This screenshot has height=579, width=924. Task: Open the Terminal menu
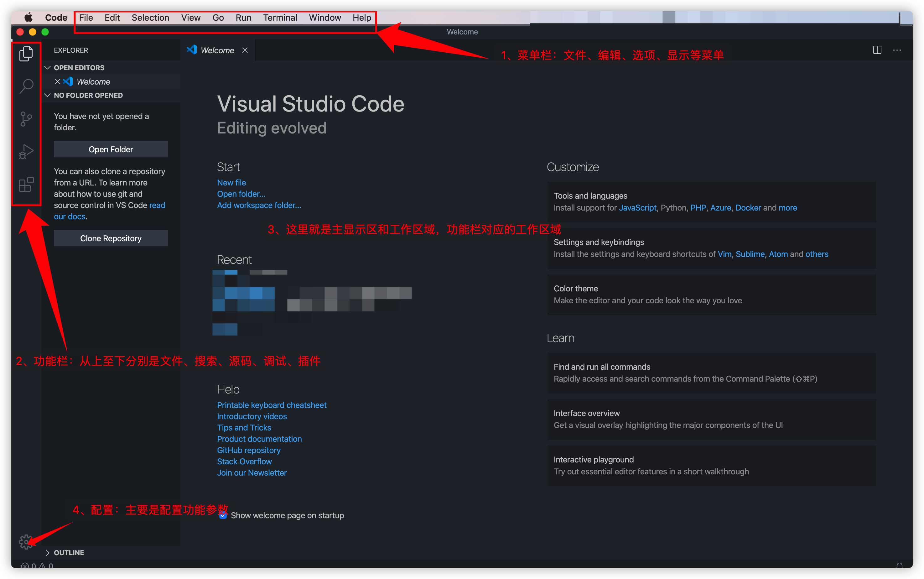[280, 18]
